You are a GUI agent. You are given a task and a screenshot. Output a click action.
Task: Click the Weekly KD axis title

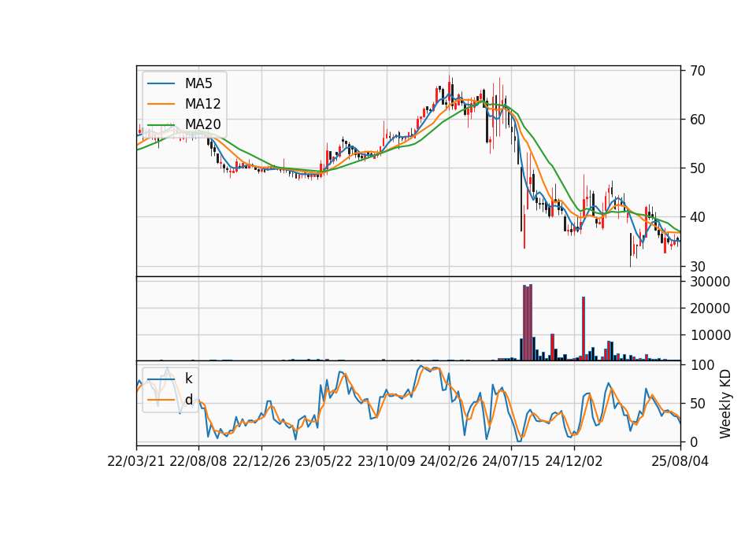pyautogui.click(x=725, y=404)
